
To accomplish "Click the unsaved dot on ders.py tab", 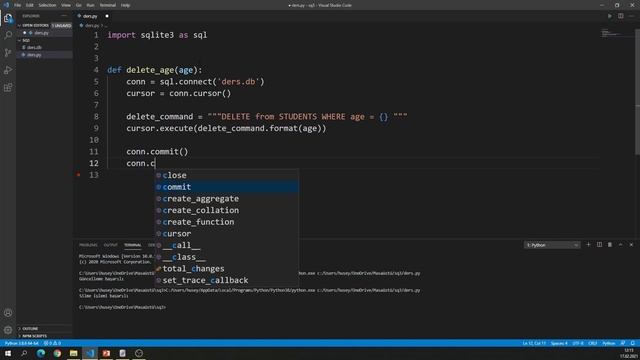I will click(x=107, y=16).
